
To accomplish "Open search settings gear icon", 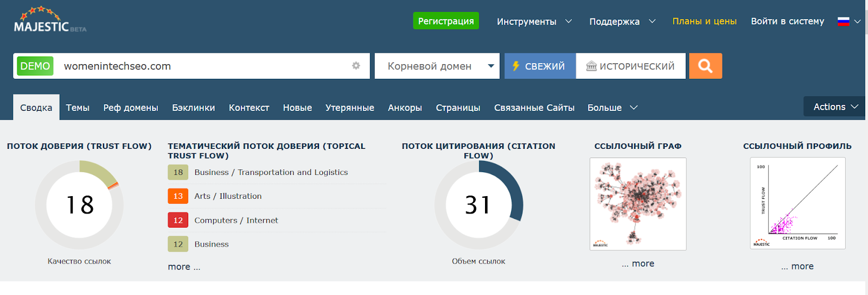I will click(356, 66).
